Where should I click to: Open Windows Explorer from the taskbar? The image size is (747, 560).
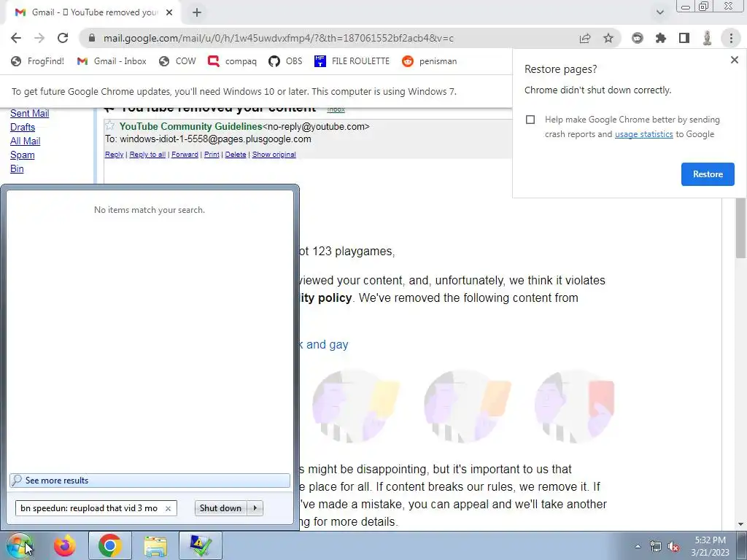click(x=155, y=545)
